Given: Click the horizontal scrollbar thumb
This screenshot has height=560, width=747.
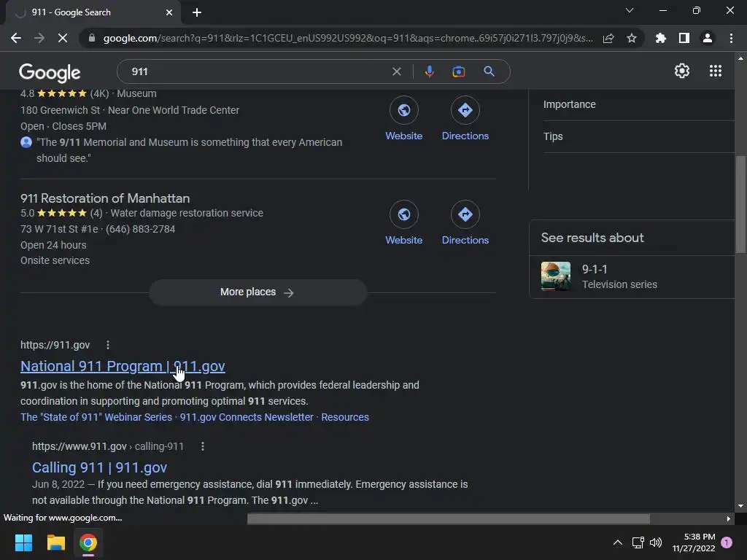Looking at the screenshot, I should 449,518.
